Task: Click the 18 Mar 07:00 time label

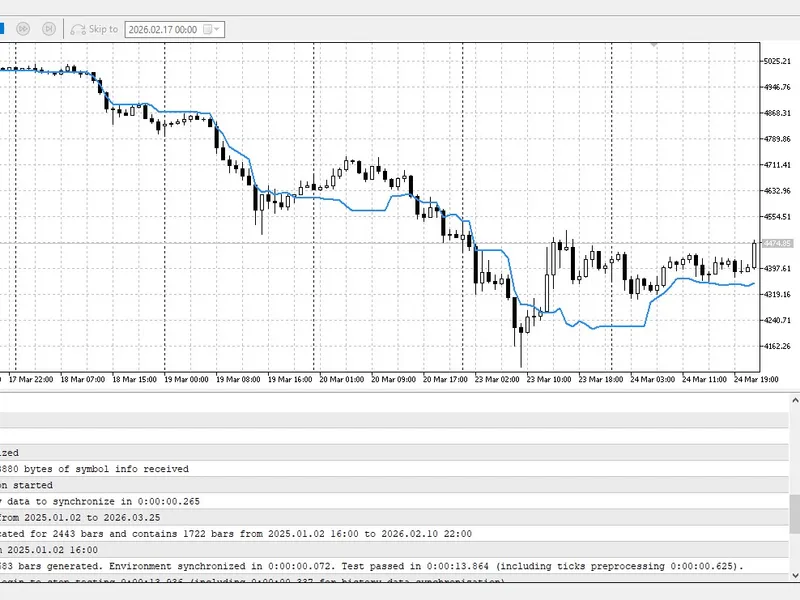Action: click(x=83, y=380)
